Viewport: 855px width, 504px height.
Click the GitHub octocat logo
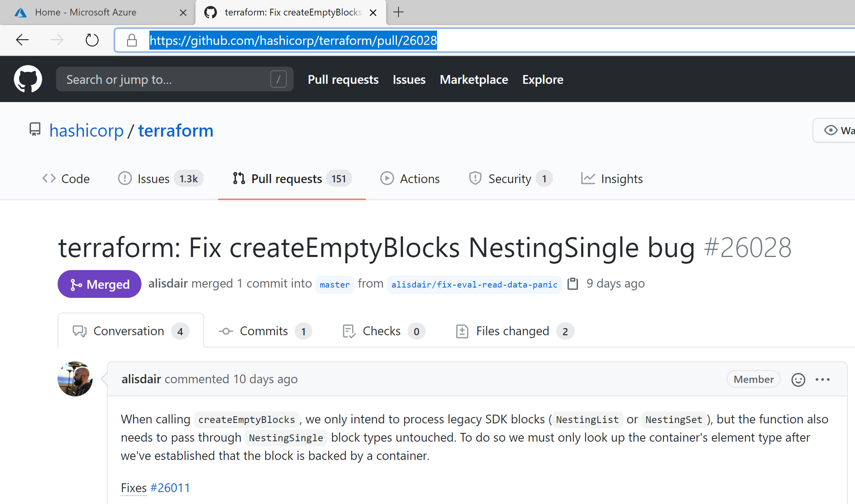28,79
